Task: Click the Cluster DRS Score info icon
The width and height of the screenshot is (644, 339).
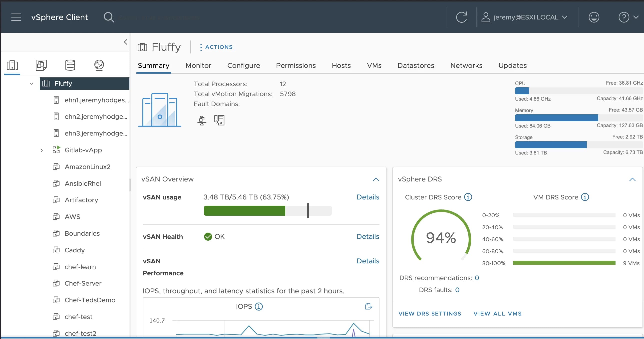Action: [468, 197]
